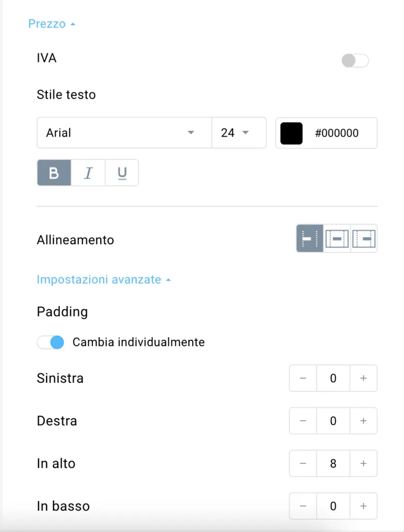This screenshot has height=532, width=404.
Task: Decrease In alto padding with minus
Action: tap(303, 463)
